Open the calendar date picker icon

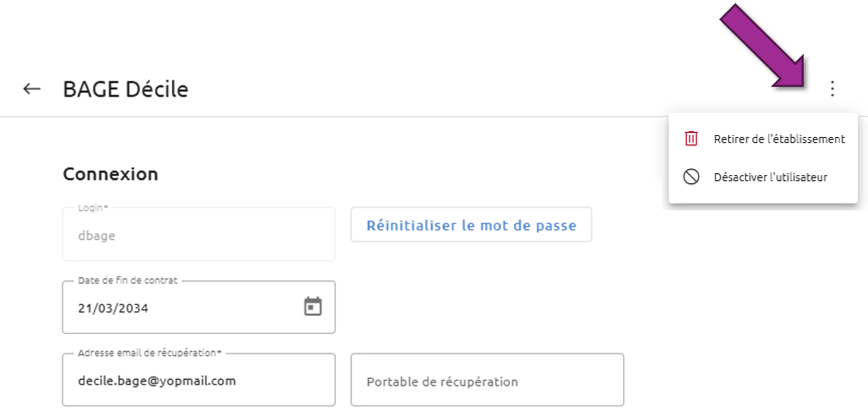(313, 306)
